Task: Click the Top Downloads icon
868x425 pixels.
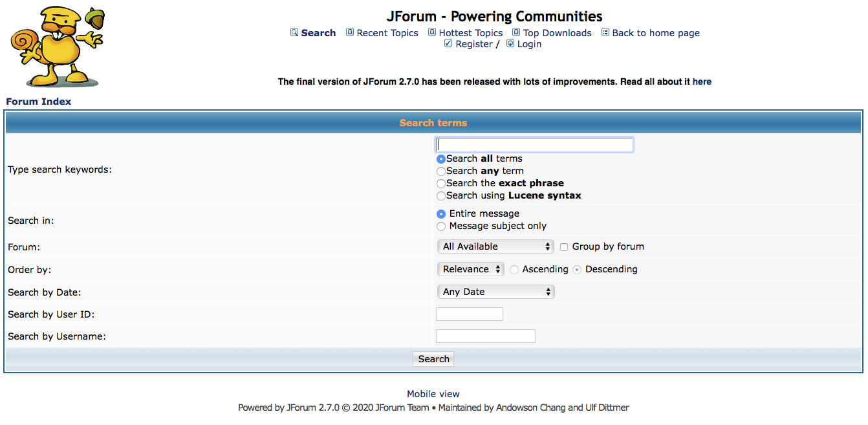Action: coord(516,32)
